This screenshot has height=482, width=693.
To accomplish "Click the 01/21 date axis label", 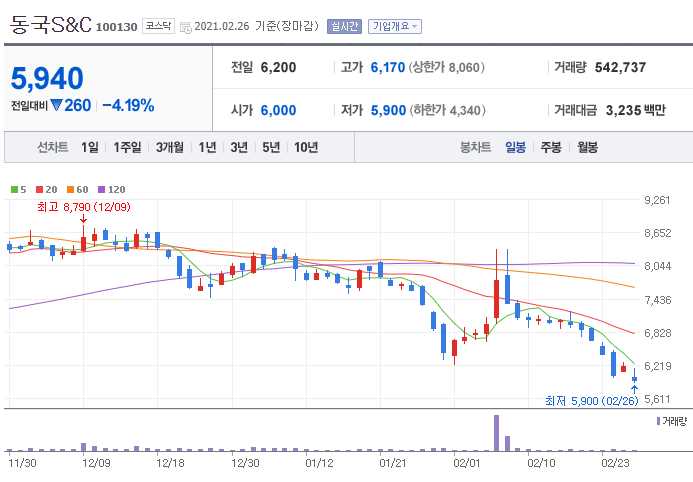I will (393, 463).
